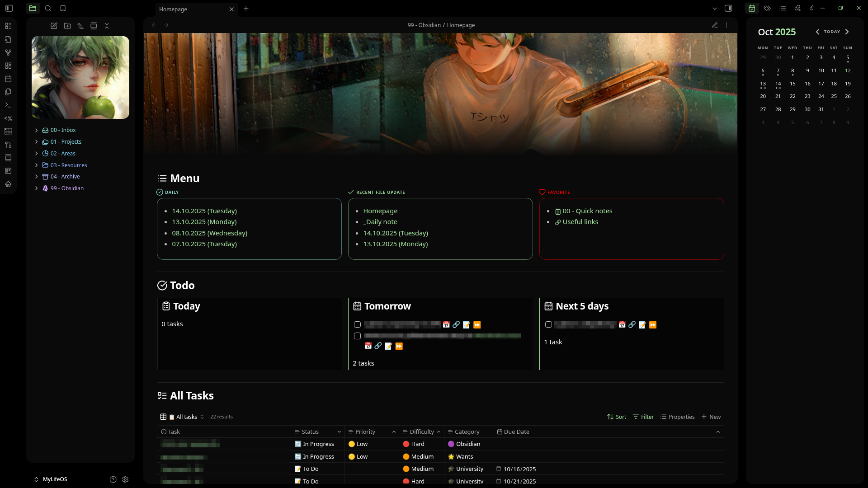This screenshot has height=488, width=868.
Task: Expand the 01 - Projects folder
Action: click(37, 142)
